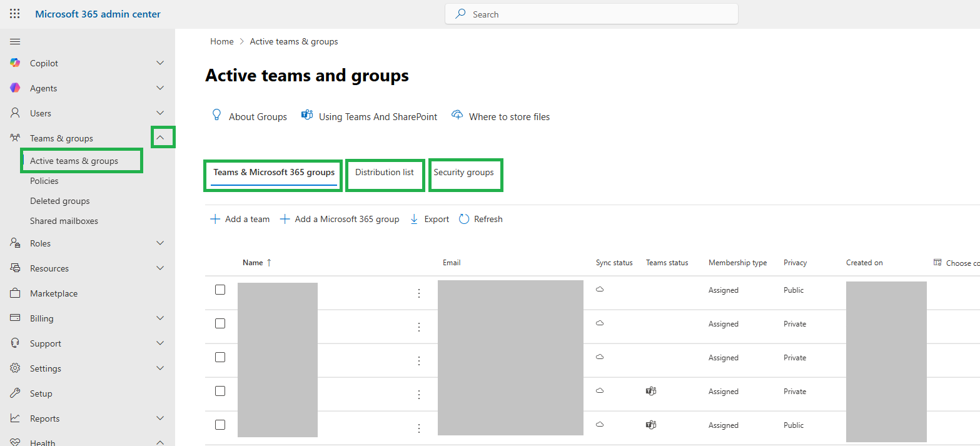The height and width of the screenshot is (446, 980).
Task: Click the cloud sync icon in first row
Action: point(600,290)
